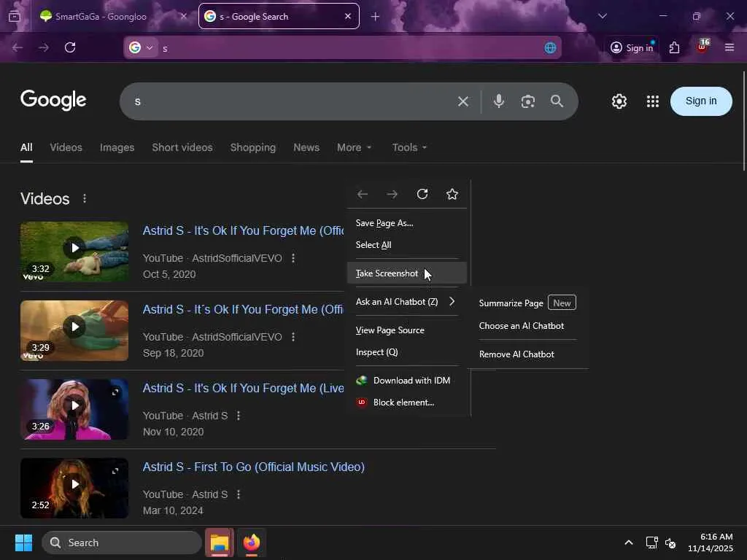Open the list all tabs dropdown arrow

tap(603, 16)
